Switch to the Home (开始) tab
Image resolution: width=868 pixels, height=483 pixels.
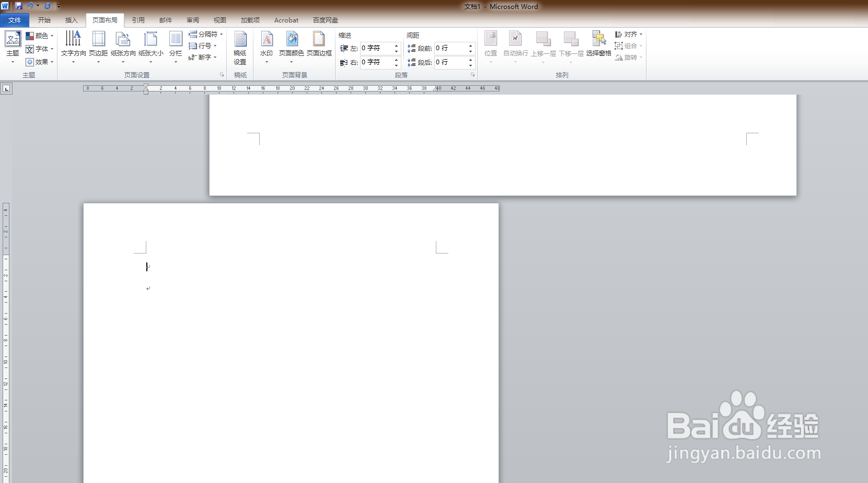44,20
